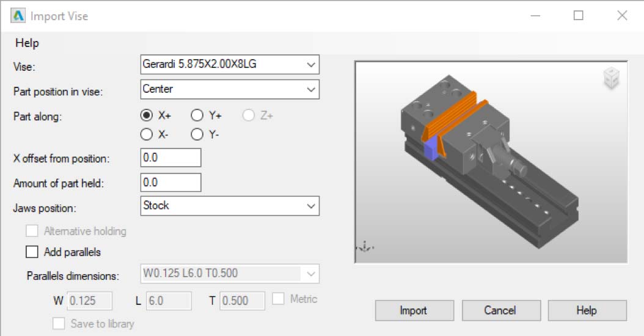Open the Vise selection dropdown
The width and height of the screenshot is (644, 336).
pos(229,64)
